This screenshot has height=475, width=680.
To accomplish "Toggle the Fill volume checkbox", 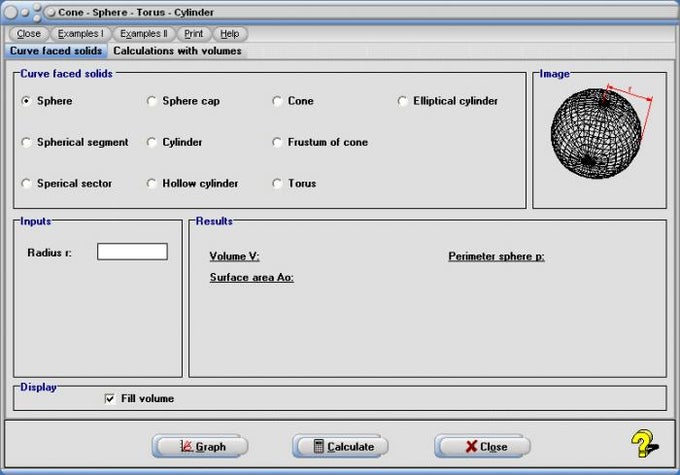I will 110,398.
